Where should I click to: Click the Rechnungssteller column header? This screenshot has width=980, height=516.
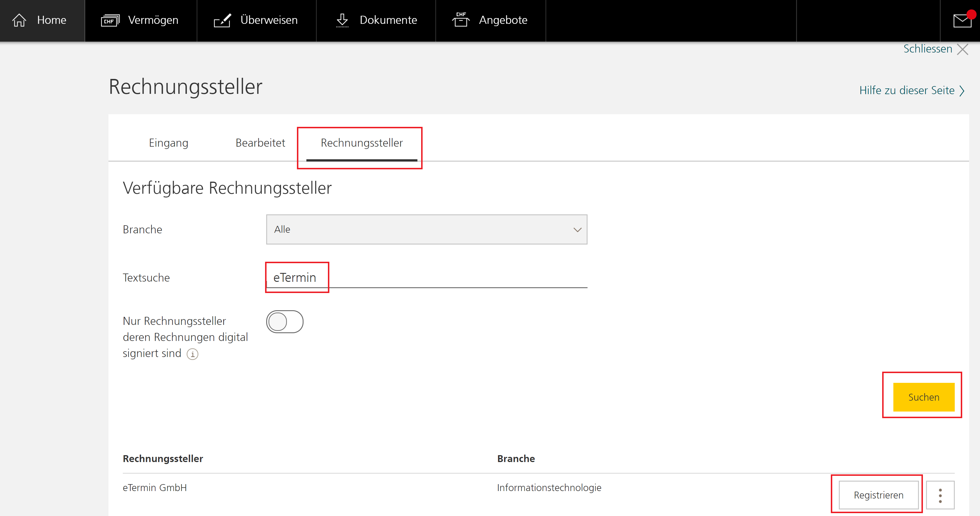pos(163,459)
